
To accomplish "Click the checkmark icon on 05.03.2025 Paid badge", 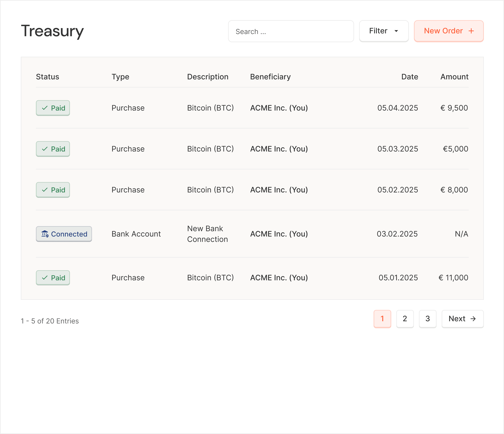I will (x=45, y=149).
